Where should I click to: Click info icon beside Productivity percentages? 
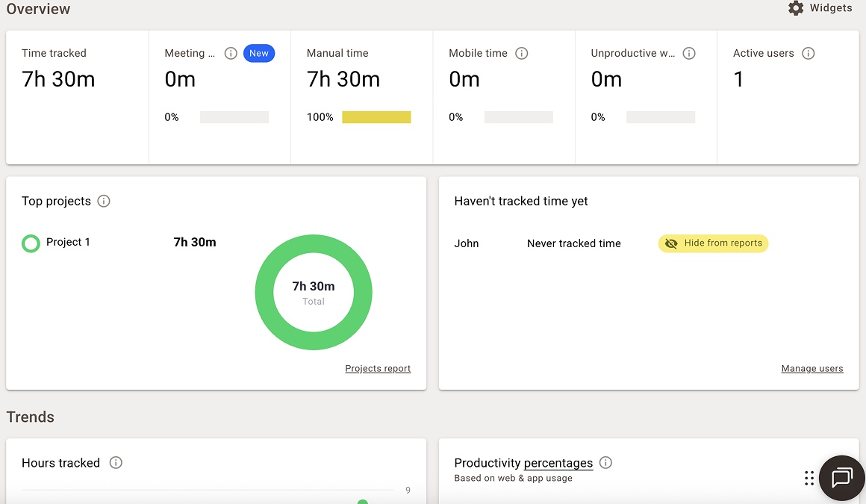coord(605,463)
